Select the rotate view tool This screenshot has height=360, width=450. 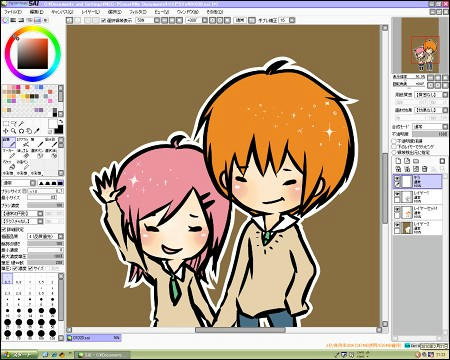[x=21, y=131]
